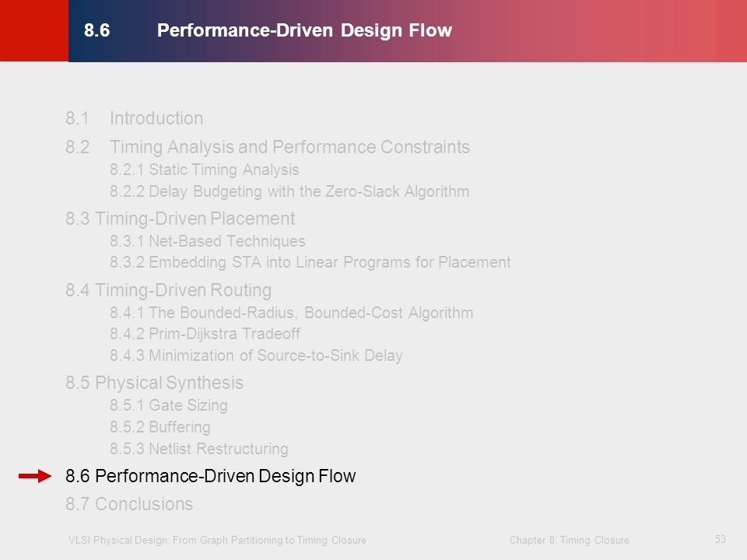The height and width of the screenshot is (560, 747).
Task: Open 8.7 Conclusions section
Action: 129,504
